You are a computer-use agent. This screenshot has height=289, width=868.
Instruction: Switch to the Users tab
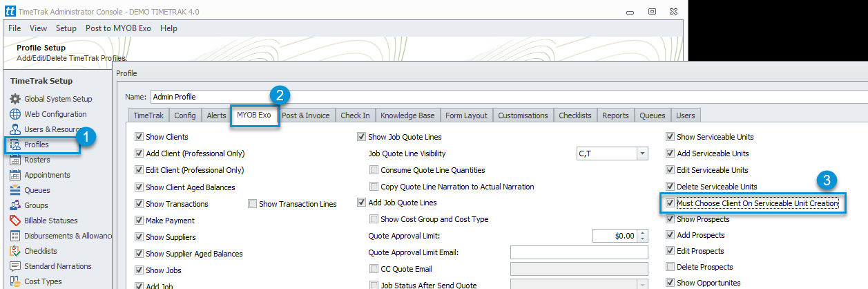[x=686, y=115]
